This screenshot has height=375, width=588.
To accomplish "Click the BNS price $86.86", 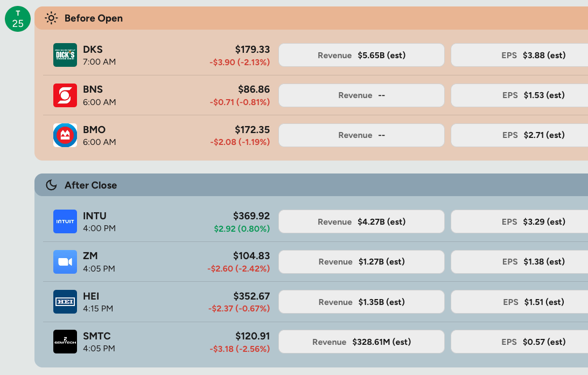I will click(254, 89).
